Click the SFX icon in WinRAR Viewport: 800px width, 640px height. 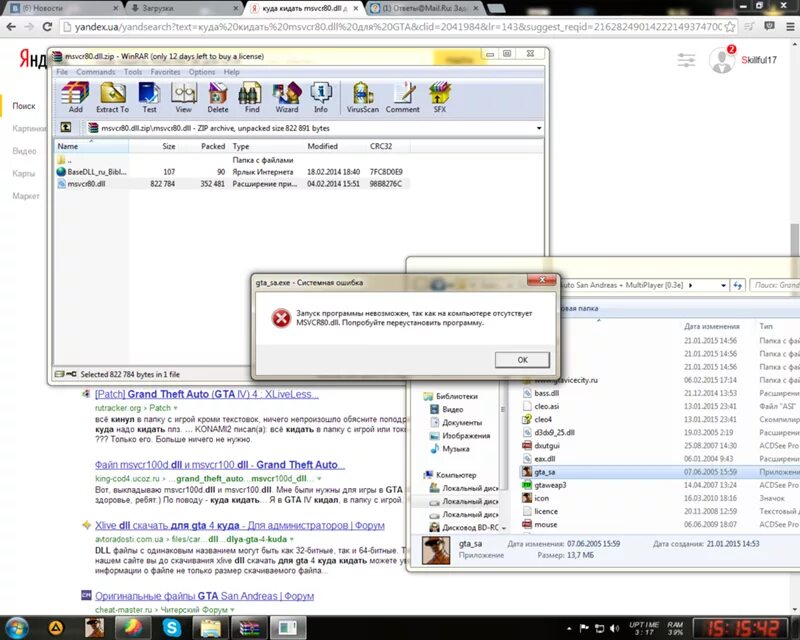(439, 97)
